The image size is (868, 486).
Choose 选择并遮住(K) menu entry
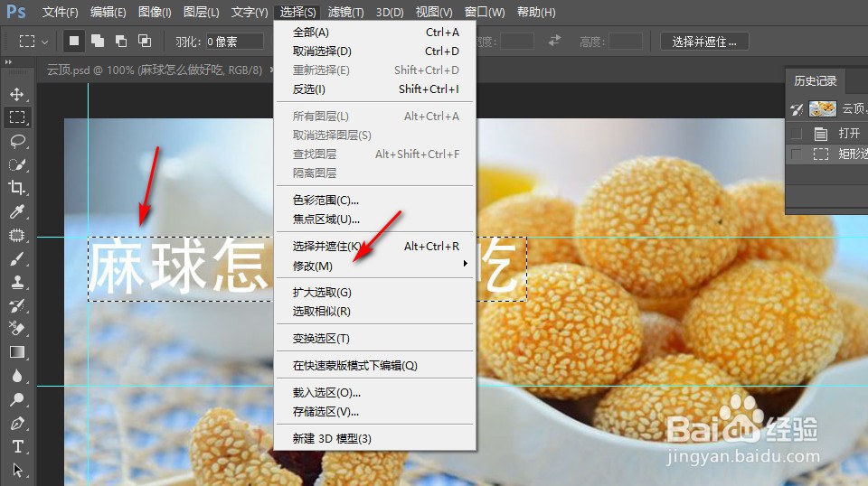pos(375,246)
